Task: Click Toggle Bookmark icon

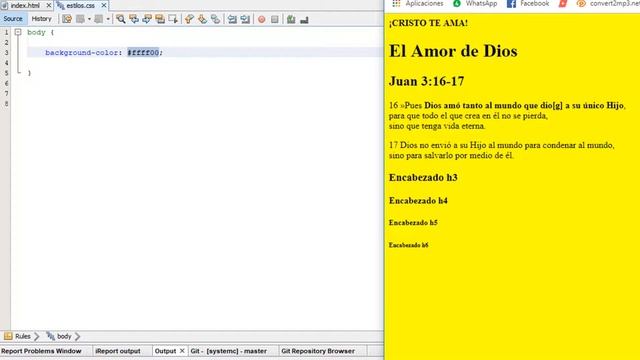Action: (215, 19)
